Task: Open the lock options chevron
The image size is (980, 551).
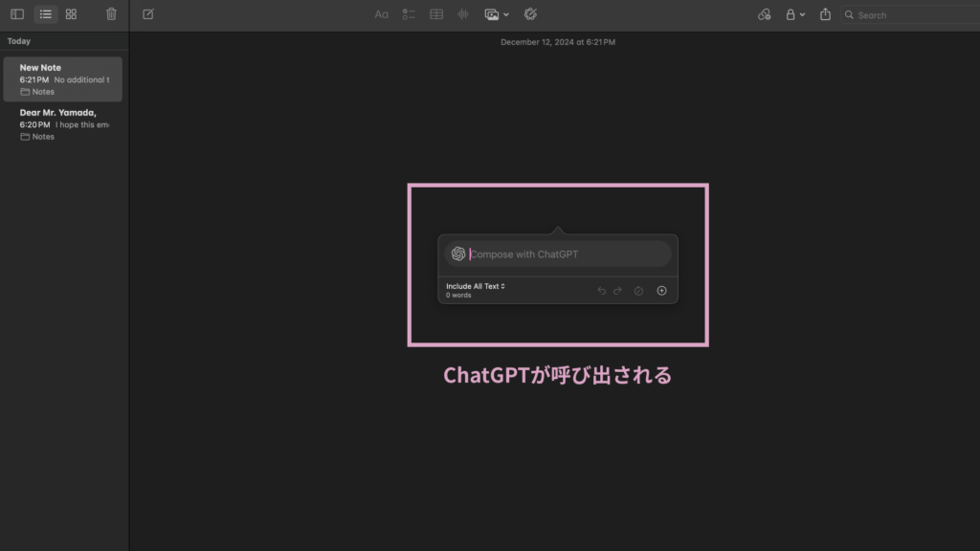Action: pyautogui.click(x=801, y=14)
